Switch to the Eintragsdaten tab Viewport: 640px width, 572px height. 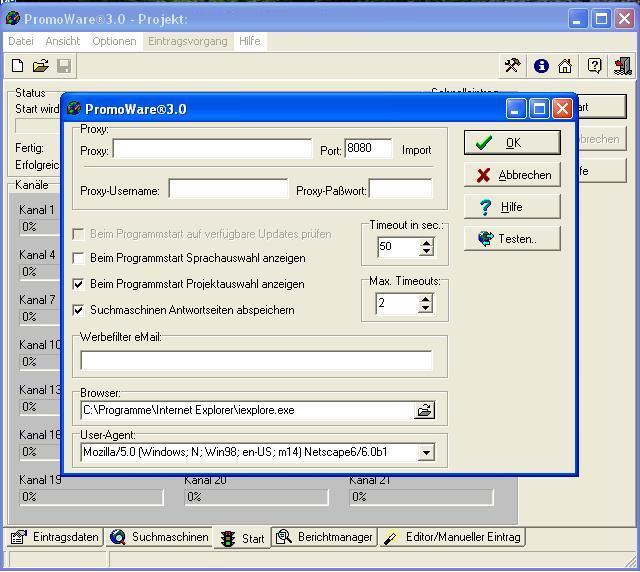(x=55, y=537)
